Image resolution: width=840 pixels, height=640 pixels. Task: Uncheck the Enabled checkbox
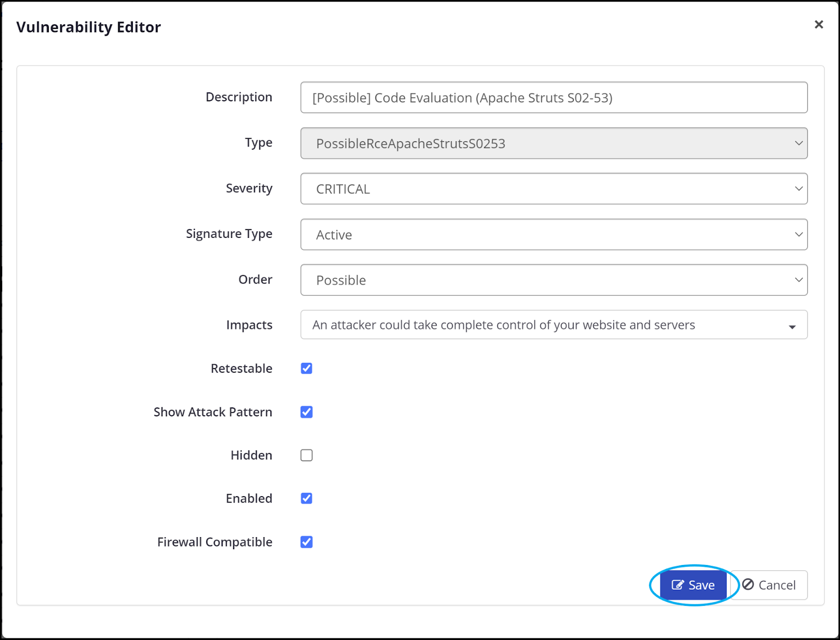pos(307,498)
